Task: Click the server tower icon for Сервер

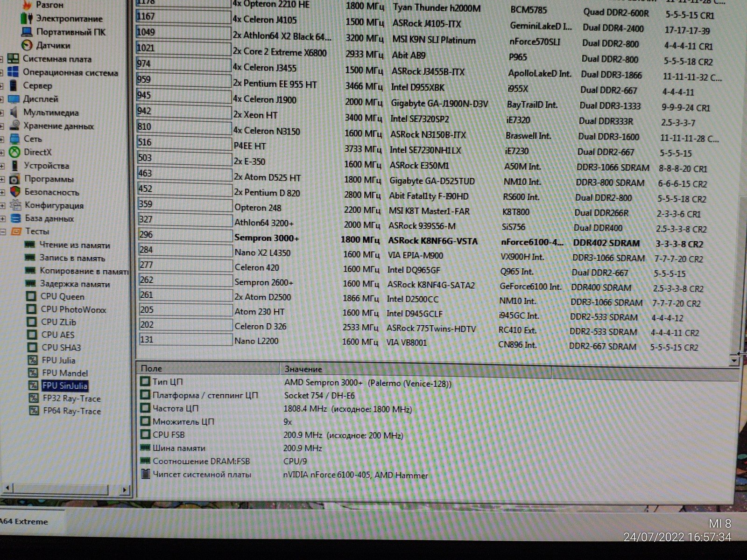Action: (14, 85)
